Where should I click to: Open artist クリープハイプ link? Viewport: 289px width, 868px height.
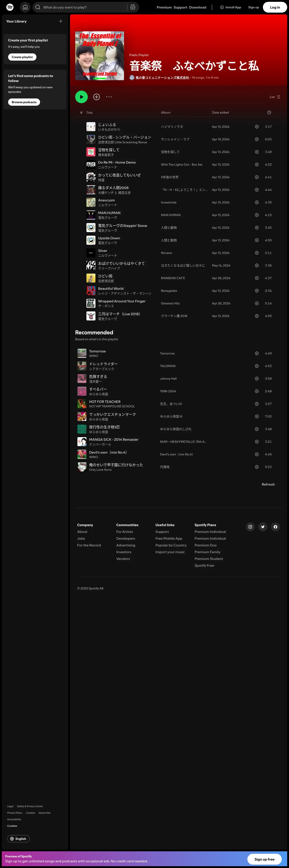click(109, 268)
